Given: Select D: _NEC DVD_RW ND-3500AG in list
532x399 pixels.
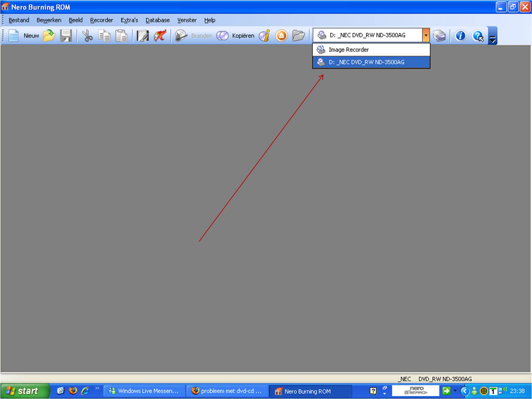Looking at the screenshot, I should click(x=371, y=62).
